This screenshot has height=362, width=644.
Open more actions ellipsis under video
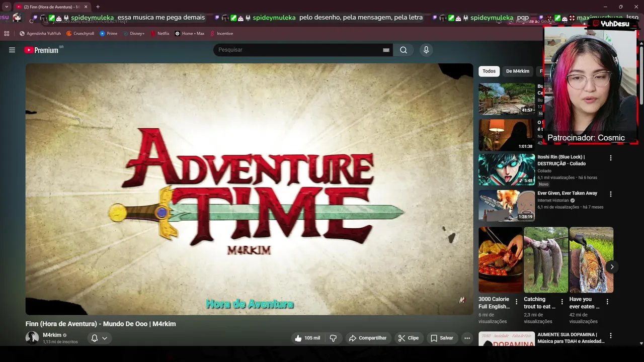tap(467, 338)
